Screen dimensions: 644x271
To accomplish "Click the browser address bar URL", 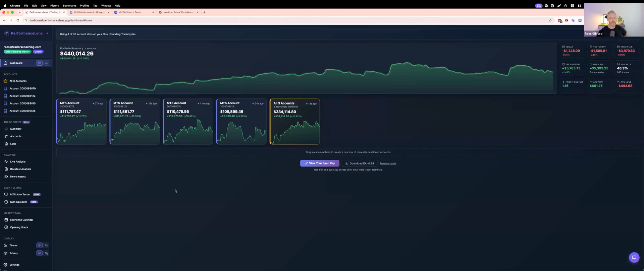I will (x=61, y=20).
